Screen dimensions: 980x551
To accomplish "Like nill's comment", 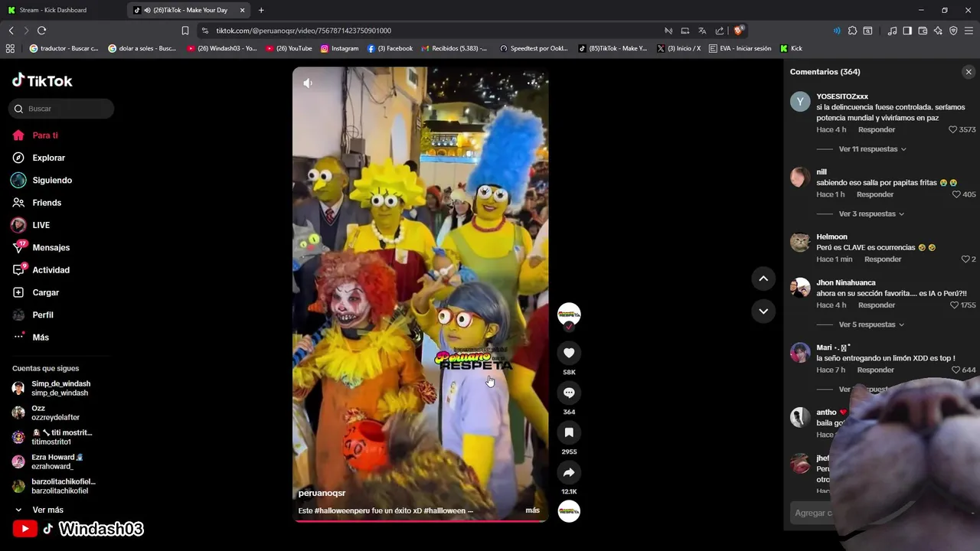I will click(x=955, y=194).
